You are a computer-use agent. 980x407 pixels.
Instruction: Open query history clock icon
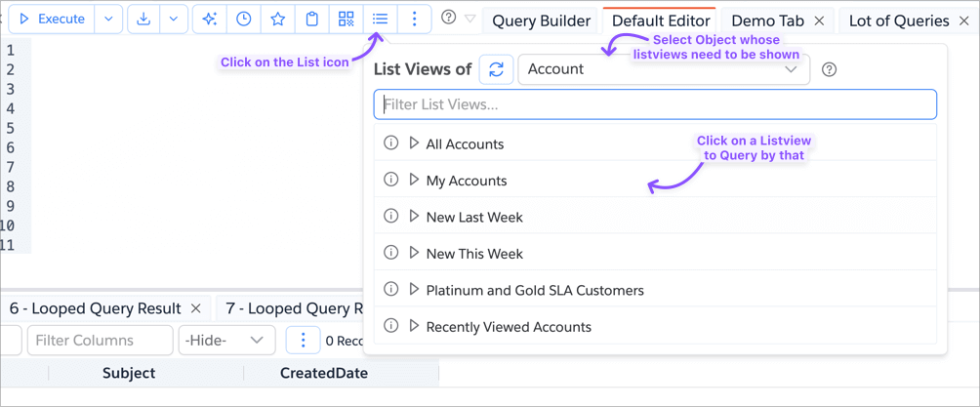point(244,19)
